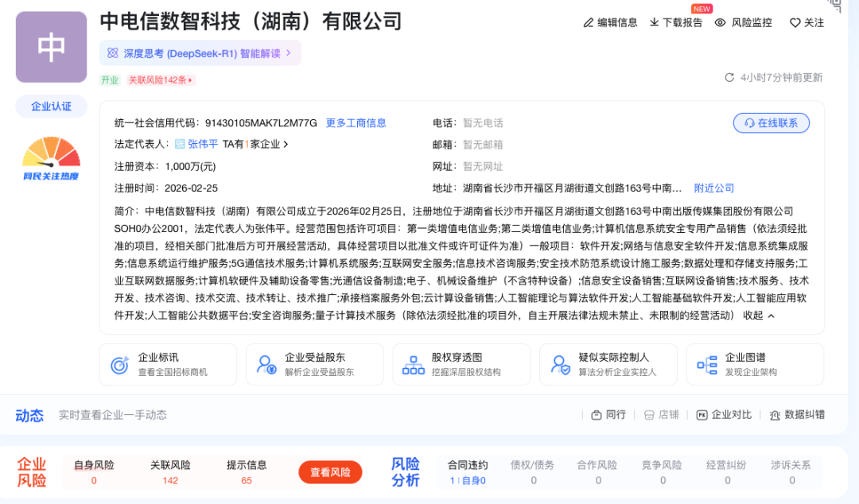Open 疑似实际控制人 icon card
Image resolution: width=859 pixels, height=504 pixels.
coord(560,365)
